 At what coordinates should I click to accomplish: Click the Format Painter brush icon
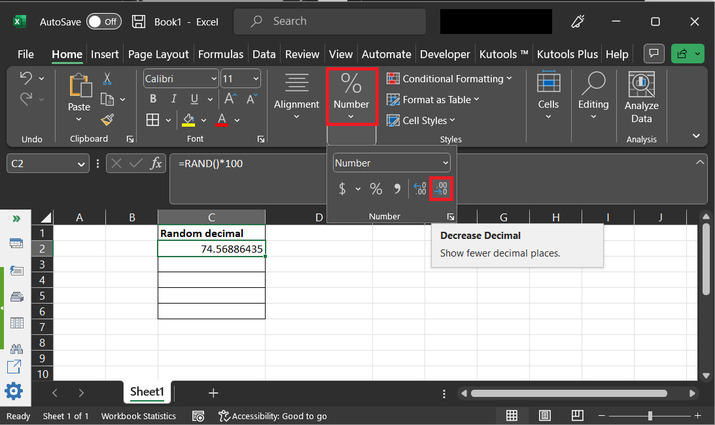tap(107, 119)
